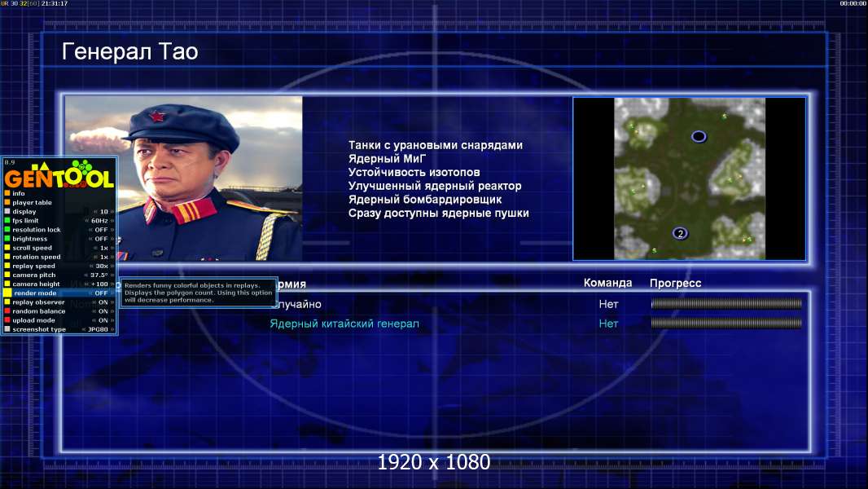Step screenshot type back with its left arrow
The height and width of the screenshot is (489, 868).
84,329
